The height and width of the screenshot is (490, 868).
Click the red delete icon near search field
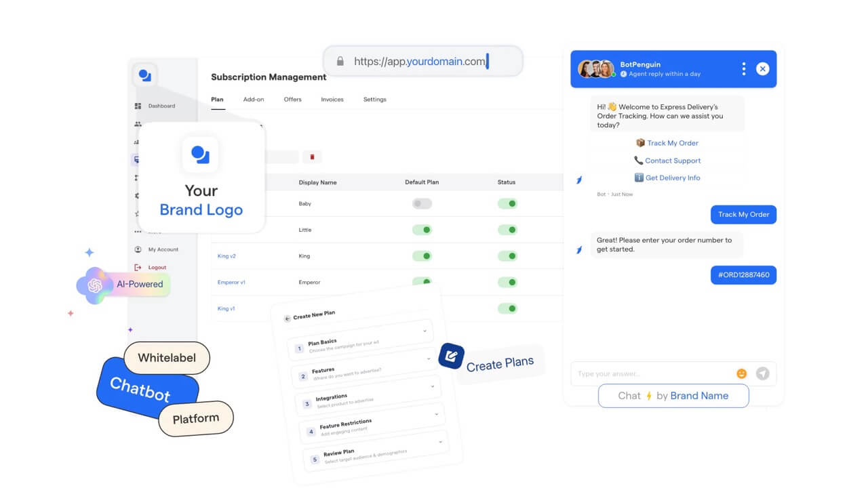pyautogui.click(x=312, y=157)
